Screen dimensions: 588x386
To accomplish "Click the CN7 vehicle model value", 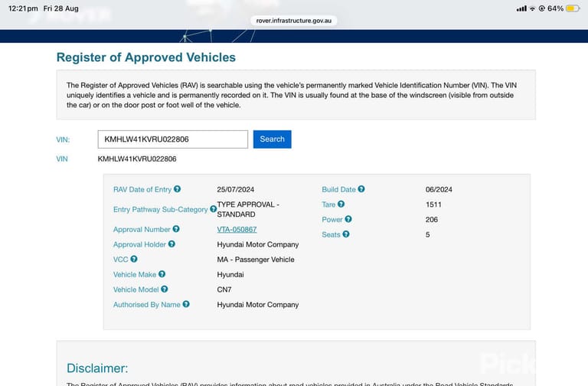I will tap(224, 289).
